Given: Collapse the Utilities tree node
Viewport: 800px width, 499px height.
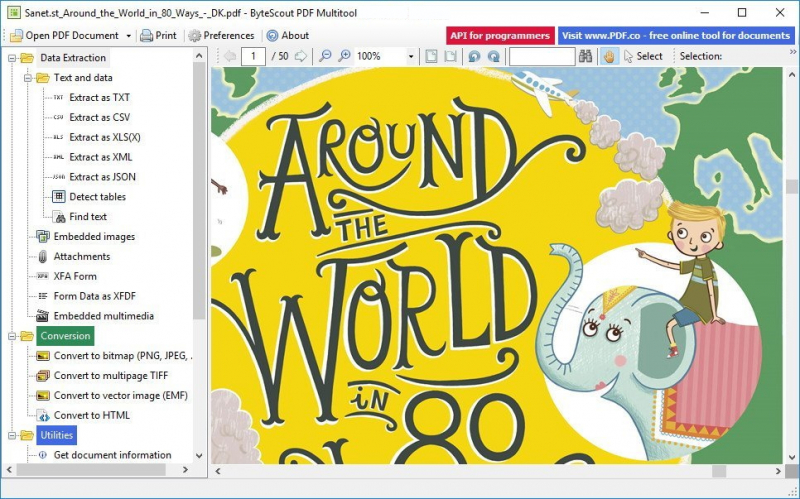Looking at the screenshot, I should (12, 436).
